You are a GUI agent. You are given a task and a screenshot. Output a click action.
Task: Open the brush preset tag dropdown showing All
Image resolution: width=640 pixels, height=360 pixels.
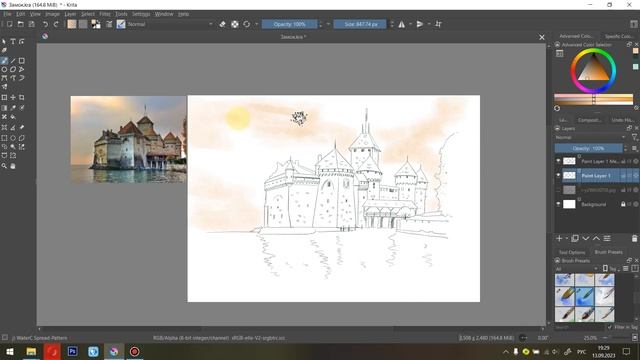point(576,269)
